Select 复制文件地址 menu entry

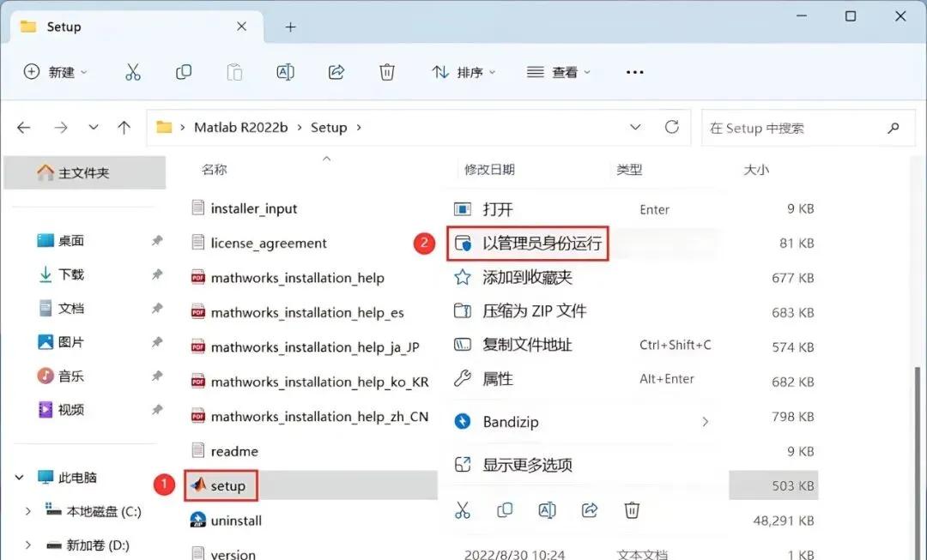point(583,345)
